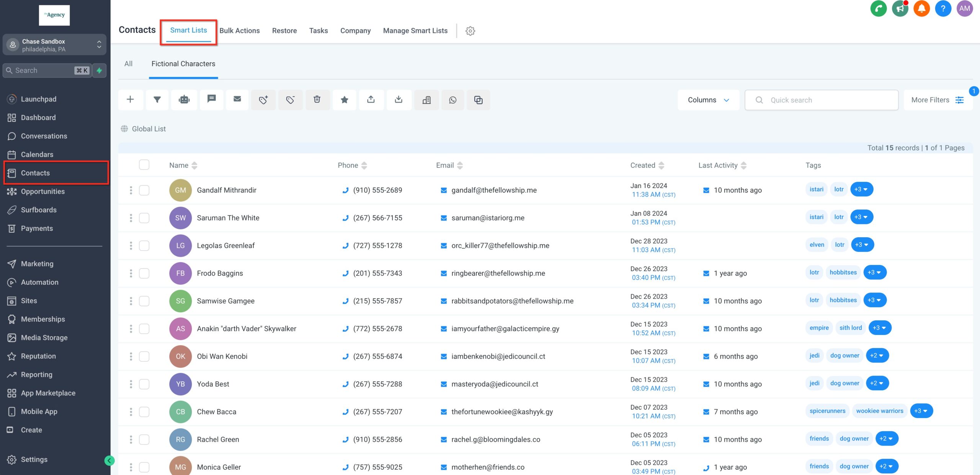This screenshot has height=475, width=980.
Task: Open the SMS message icon
Action: pos(211,100)
